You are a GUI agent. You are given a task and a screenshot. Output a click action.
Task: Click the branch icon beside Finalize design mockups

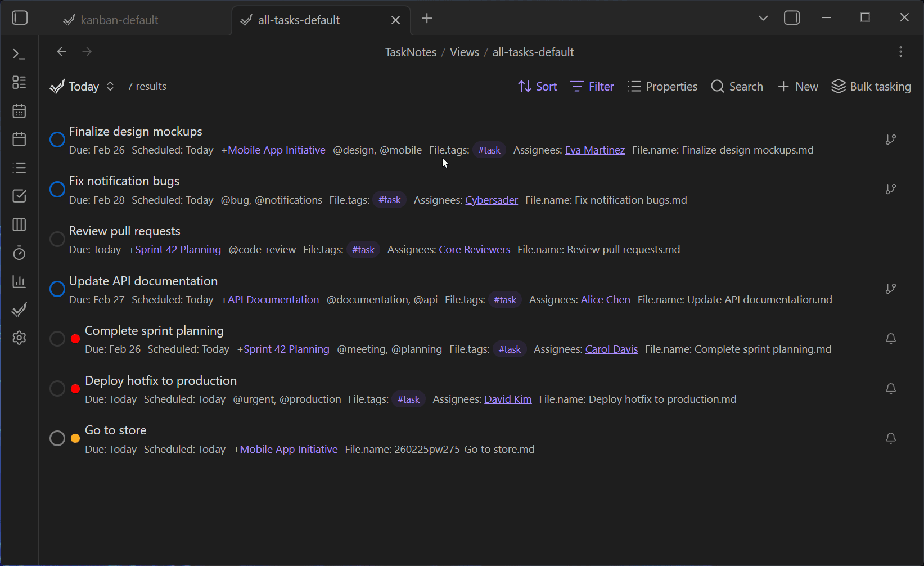pyautogui.click(x=891, y=139)
